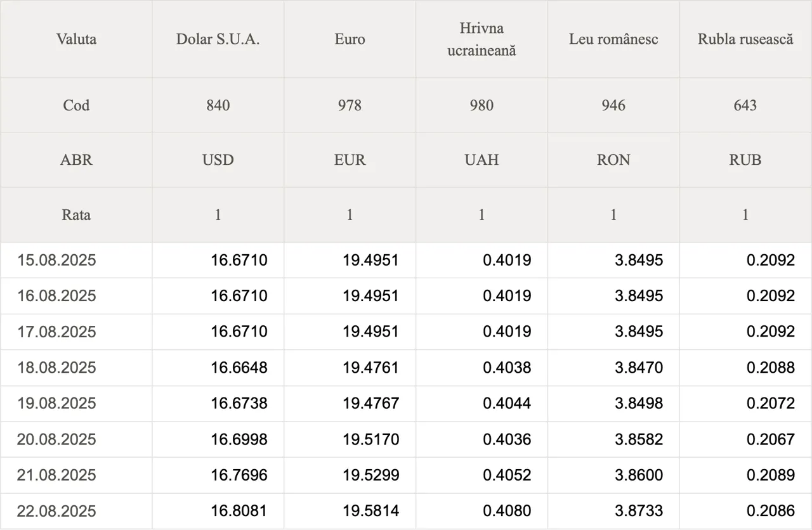Select the USD rate 16.6648
This screenshot has height=530, width=812.
coord(239,368)
